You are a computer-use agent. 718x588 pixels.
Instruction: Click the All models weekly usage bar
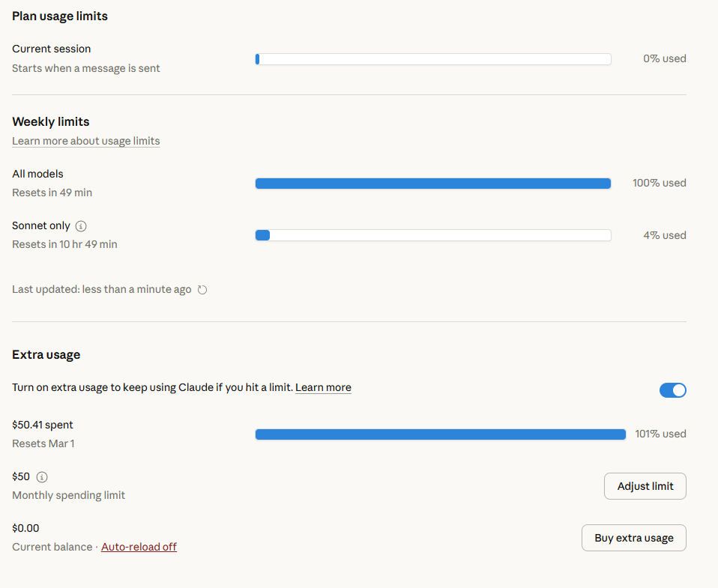433,184
